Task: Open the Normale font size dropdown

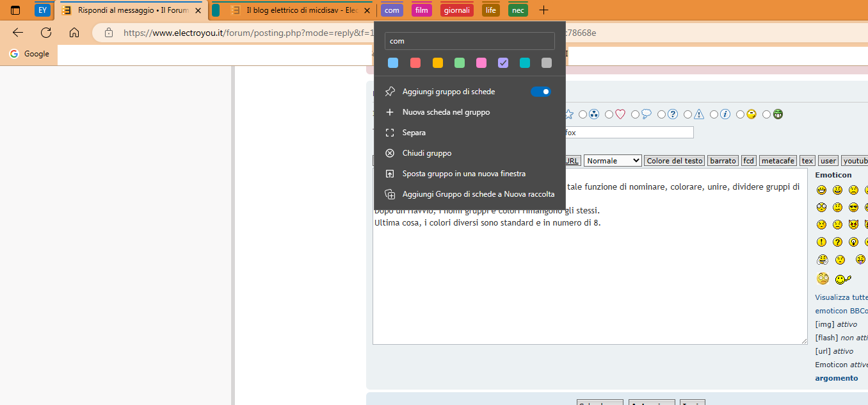Action: pyautogui.click(x=612, y=161)
